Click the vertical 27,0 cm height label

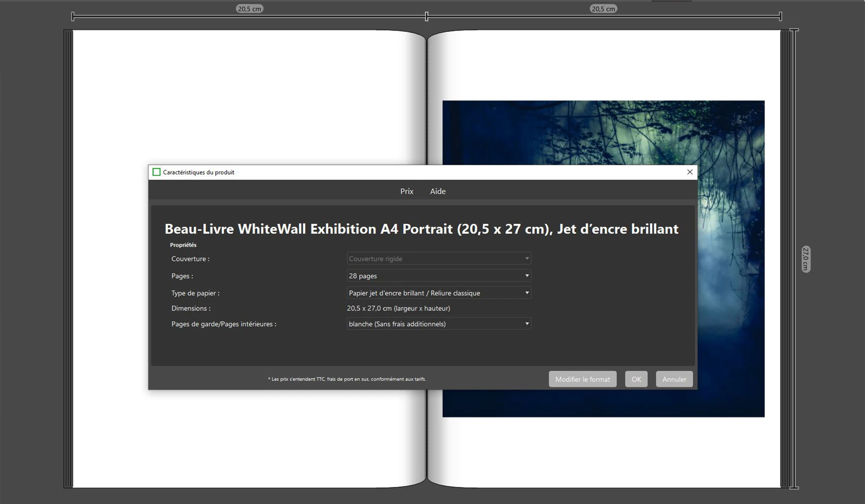(x=806, y=259)
